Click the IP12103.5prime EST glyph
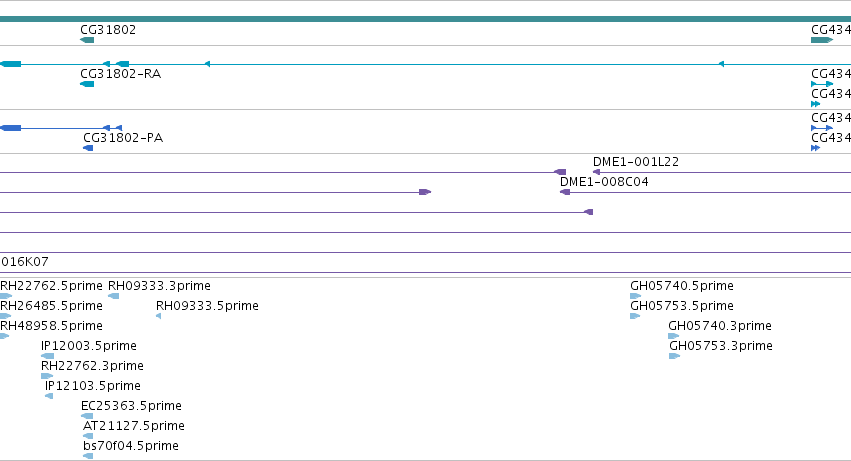This screenshot has height=461, width=851. (x=49, y=396)
